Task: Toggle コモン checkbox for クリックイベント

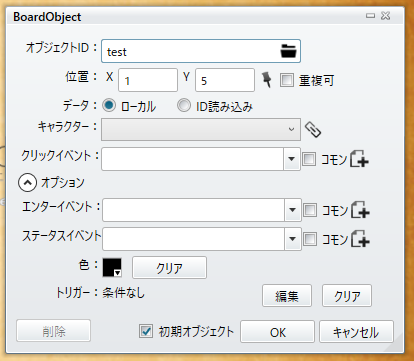Action: [309, 159]
